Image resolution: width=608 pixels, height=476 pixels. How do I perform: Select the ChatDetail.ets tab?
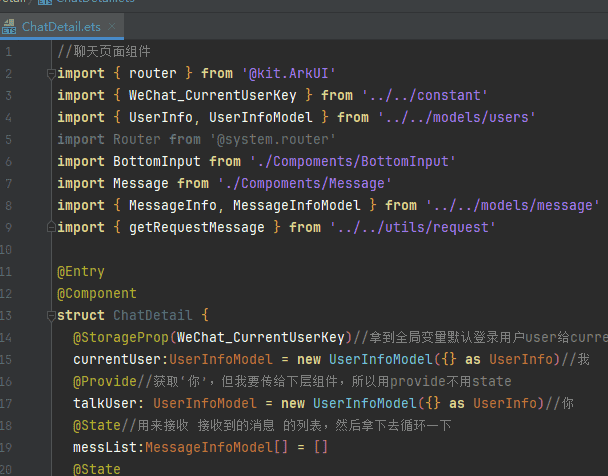(58, 24)
